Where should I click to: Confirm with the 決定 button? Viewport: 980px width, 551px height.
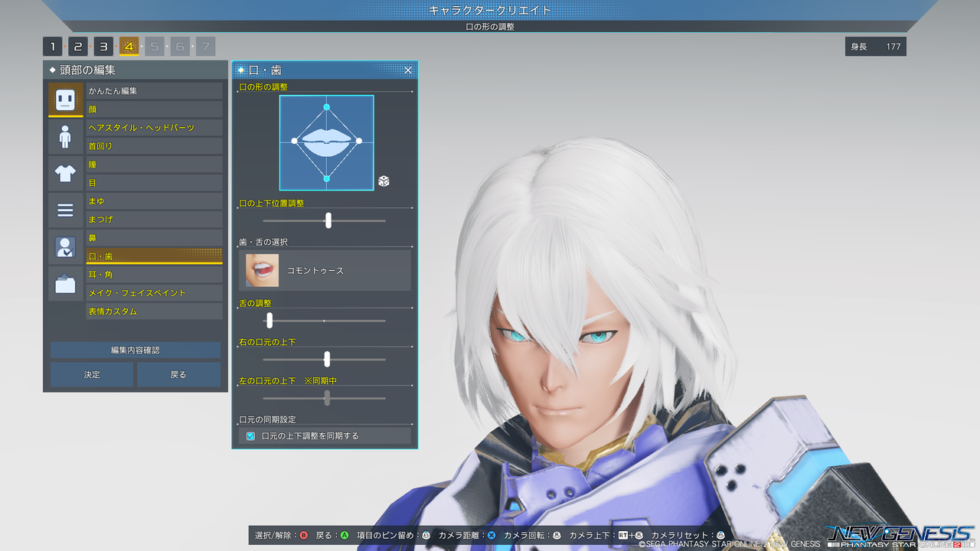coord(92,374)
